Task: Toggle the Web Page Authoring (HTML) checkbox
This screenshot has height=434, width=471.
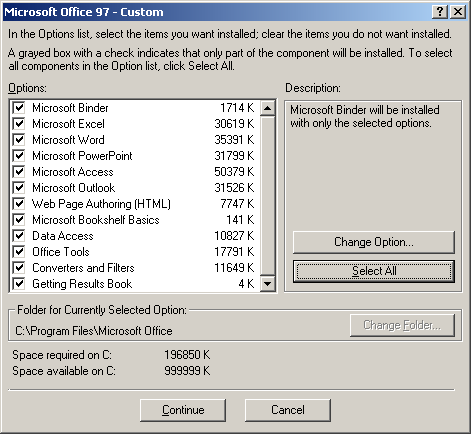Action: click(x=19, y=204)
